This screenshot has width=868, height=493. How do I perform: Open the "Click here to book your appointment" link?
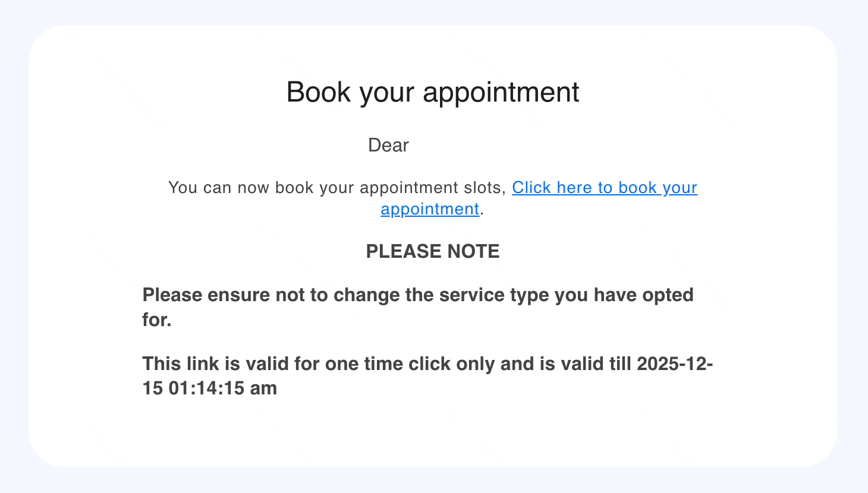604,188
